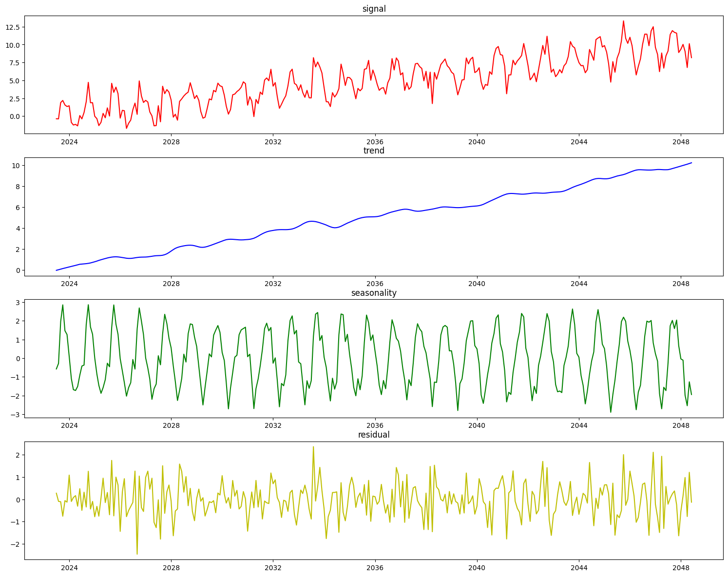Select the 10.0 y-axis label on signal plot

tap(12, 45)
